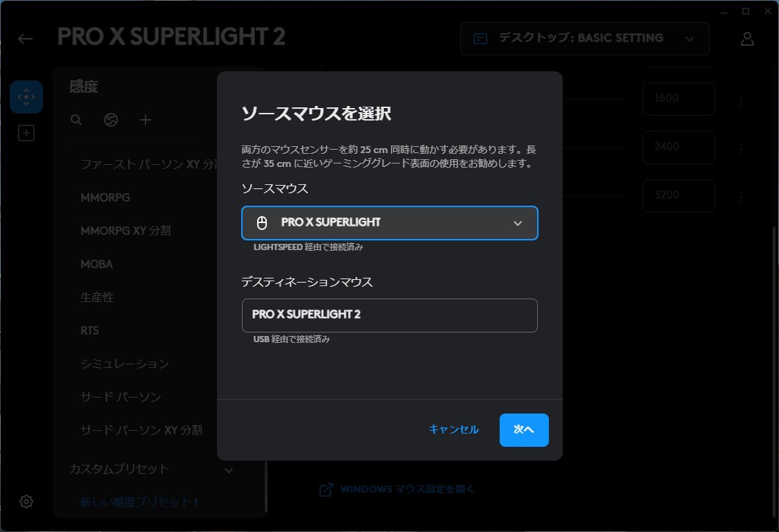
Task: Select the sensitivity DPI sidebar icon
Action: click(x=26, y=98)
